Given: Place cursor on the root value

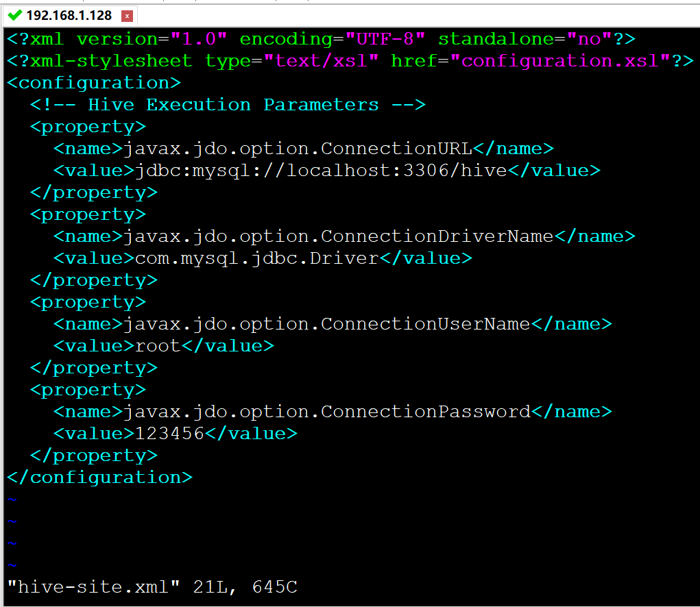Looking at the screenshot, I should point(158,346).
